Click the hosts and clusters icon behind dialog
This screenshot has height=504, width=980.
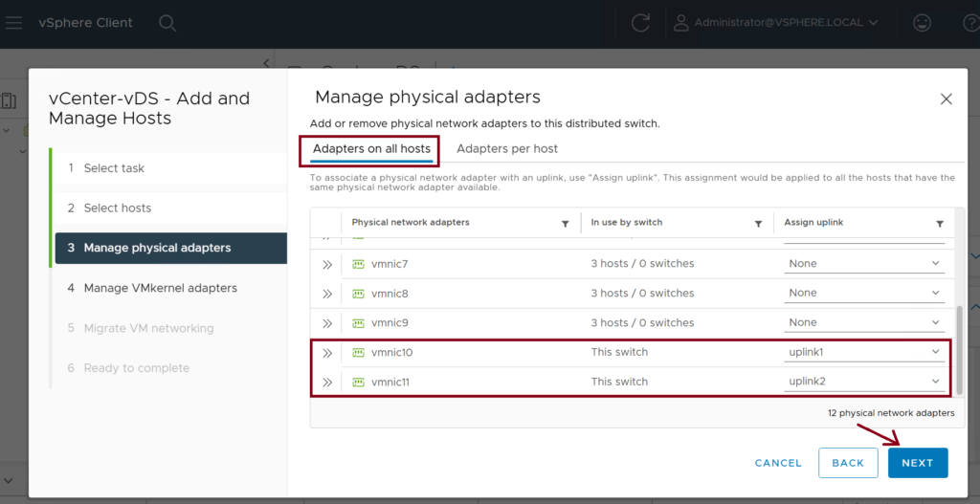tap(9, 100)
